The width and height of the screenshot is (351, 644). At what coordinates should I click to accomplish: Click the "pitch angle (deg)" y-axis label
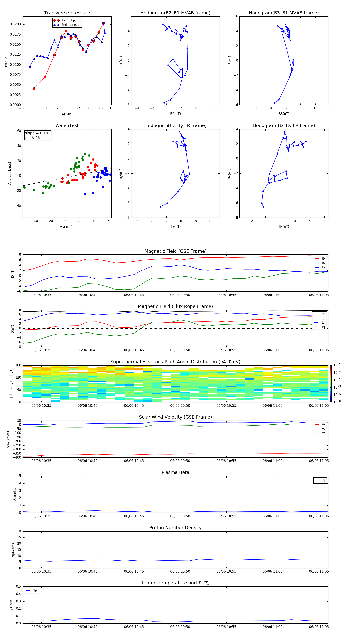[11, 384]
